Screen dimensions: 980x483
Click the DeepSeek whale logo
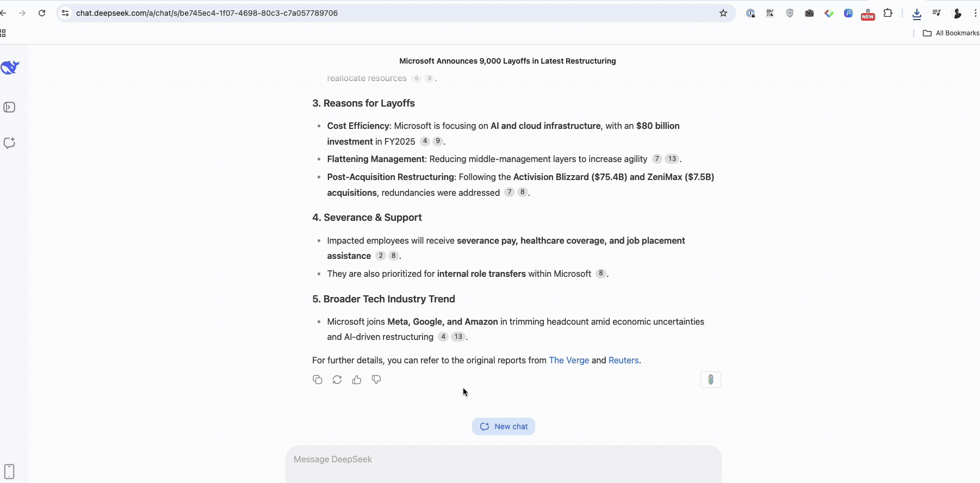click(10, 67)
